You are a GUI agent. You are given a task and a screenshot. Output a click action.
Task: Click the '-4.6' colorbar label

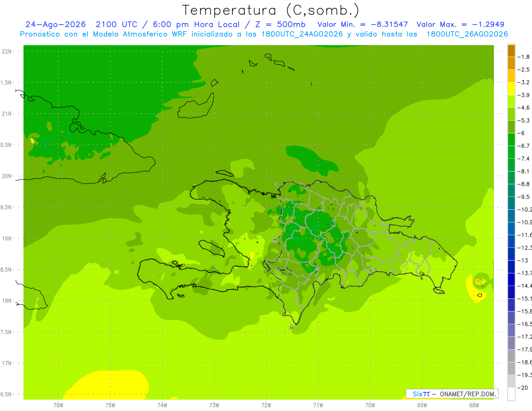click(524, 108)
